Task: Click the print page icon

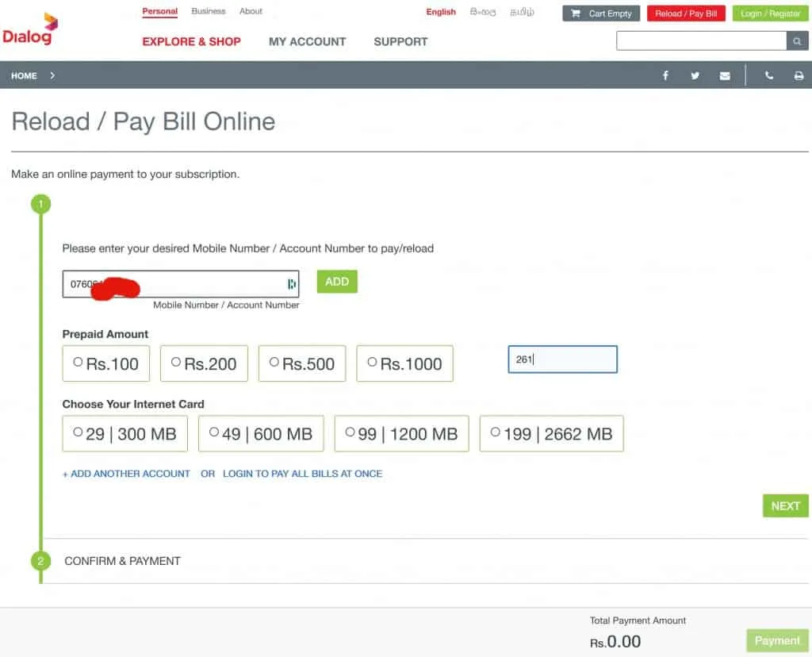Action: pyautogui.click(x=799, y=76)
